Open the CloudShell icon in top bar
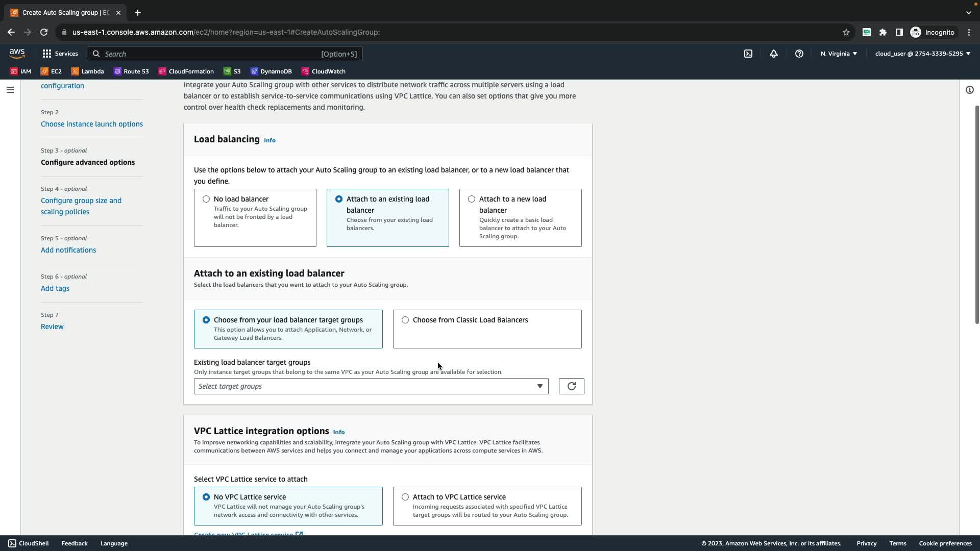The image size is (980, 551). pos(748,54)
